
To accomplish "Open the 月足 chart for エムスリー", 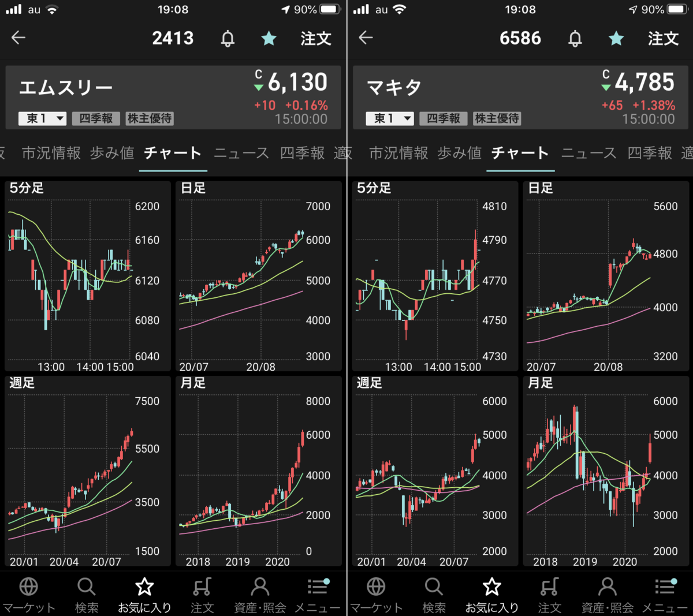I will pos(259,471).
